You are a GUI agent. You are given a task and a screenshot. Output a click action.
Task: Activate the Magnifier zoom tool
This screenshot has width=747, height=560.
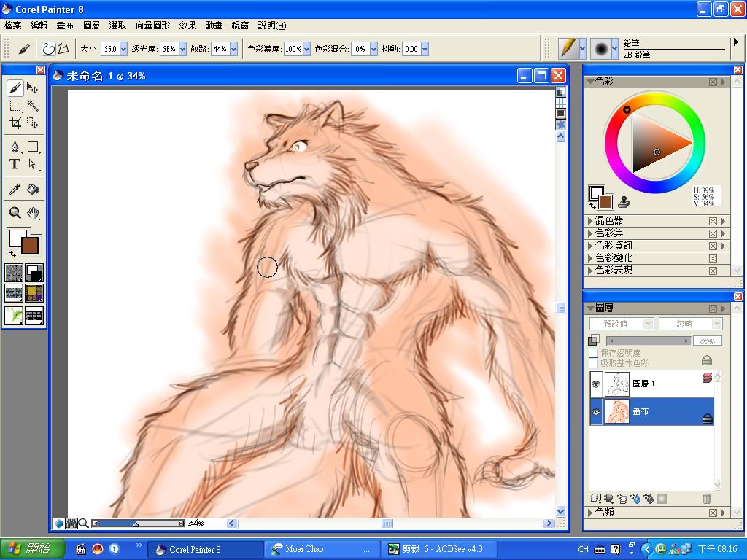coord(15,213)
